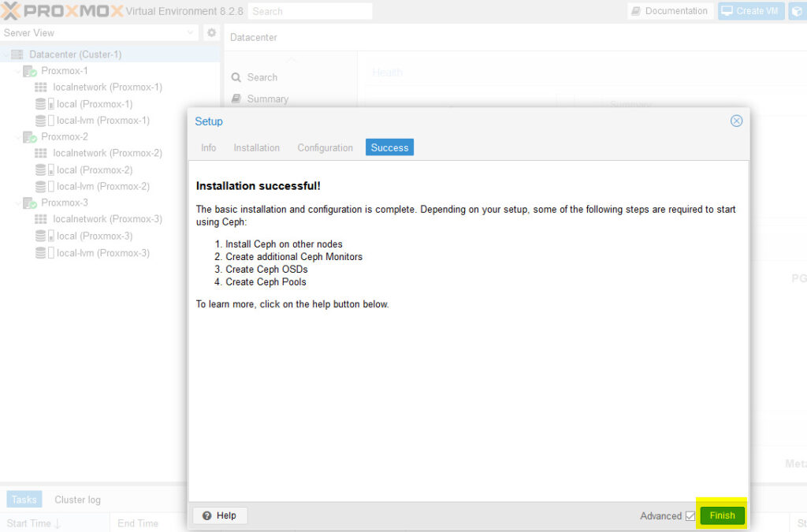The height and width of the screenshot is (532, 807).
Task: Click the Summary book icon
Action: tap(236, 99)
